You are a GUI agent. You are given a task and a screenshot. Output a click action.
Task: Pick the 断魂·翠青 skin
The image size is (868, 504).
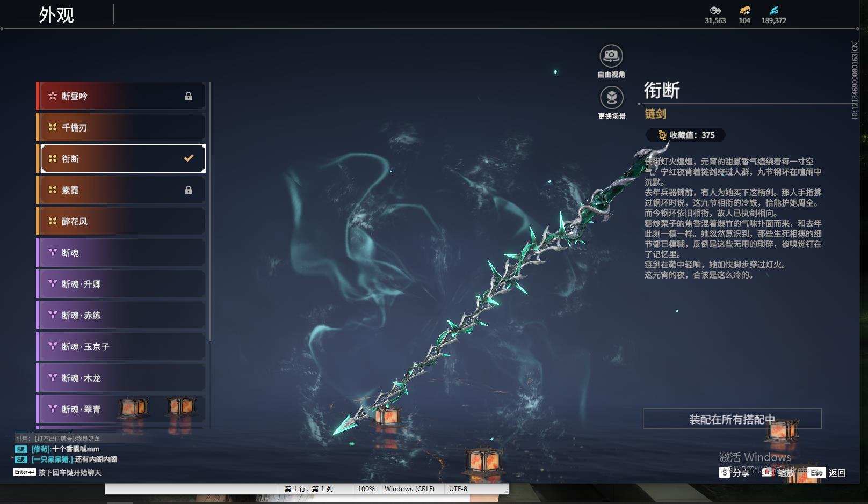[121, 409]
